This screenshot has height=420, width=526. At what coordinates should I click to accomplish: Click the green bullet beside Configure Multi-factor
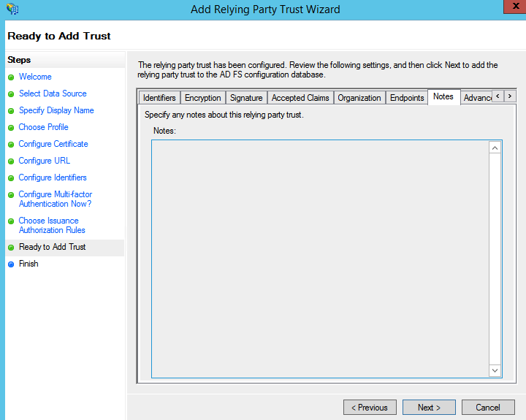coord(11,195)
